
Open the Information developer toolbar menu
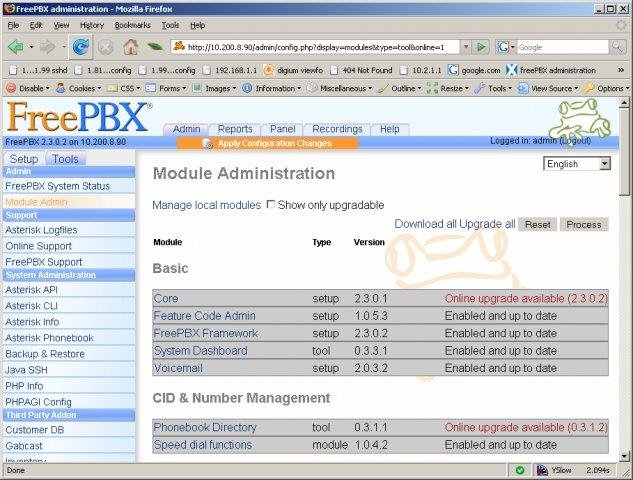tap(272, 88)
